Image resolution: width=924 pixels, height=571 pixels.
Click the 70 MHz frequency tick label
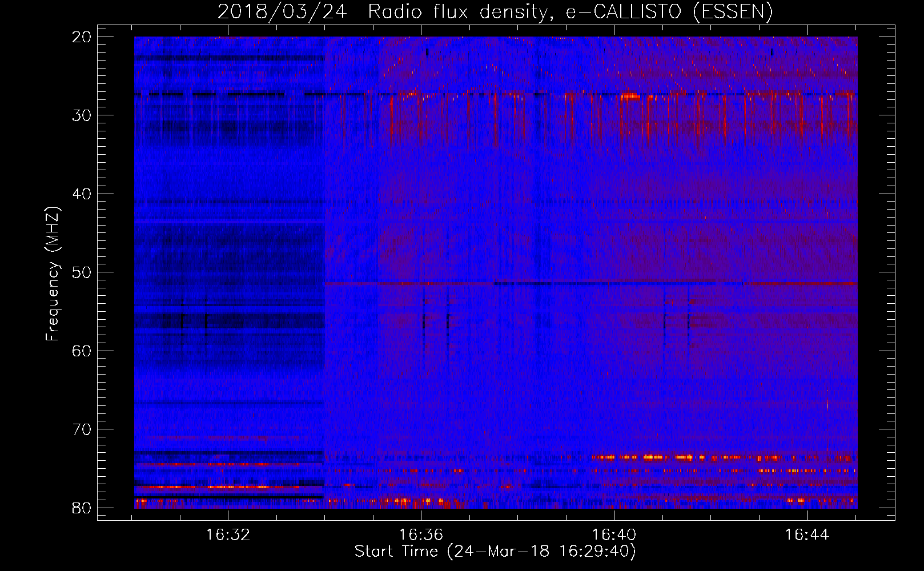(82, 429)
